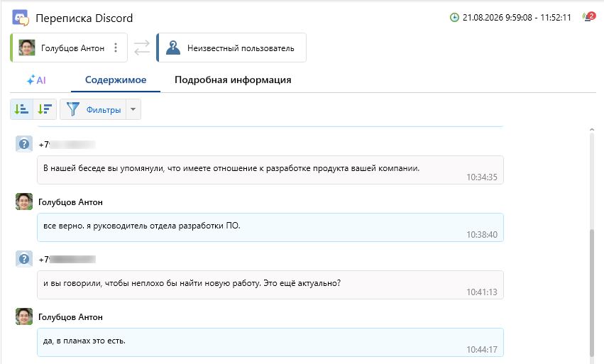Switch to the Подробная информация tab
604x364 pixels.
coord(233,79)
